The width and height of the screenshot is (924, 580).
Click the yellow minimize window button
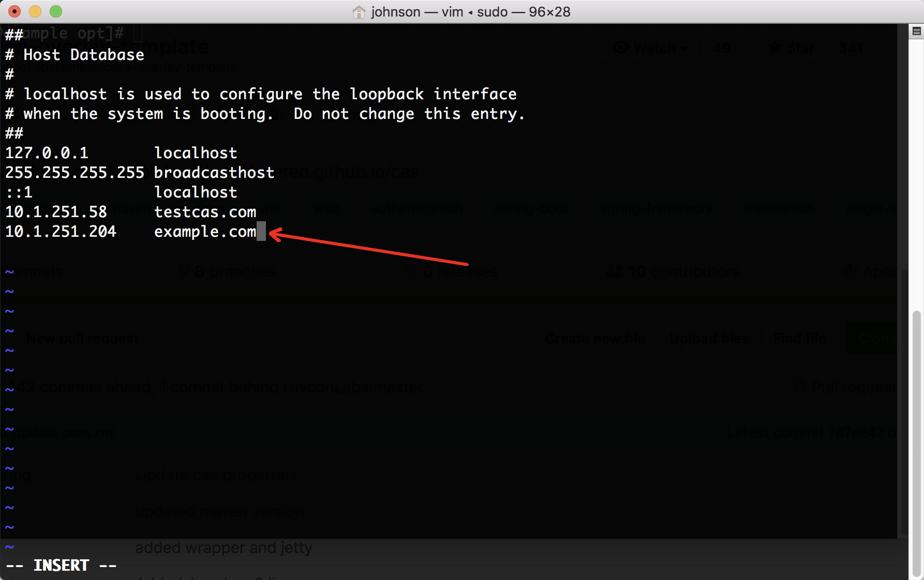click(35, 11)
